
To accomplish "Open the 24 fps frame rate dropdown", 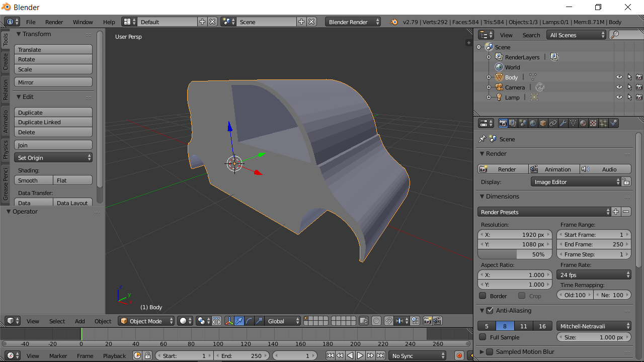I will click(594, 275).
